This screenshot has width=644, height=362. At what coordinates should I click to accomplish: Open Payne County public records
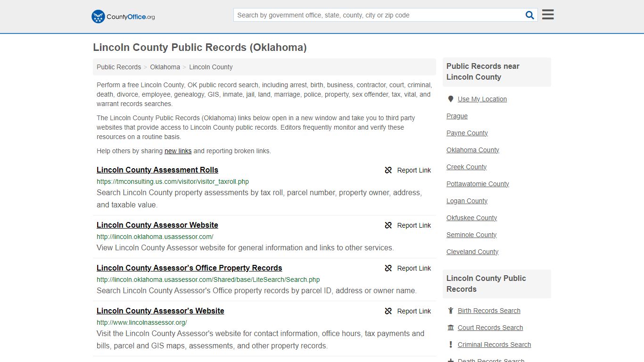coord(467,133)
